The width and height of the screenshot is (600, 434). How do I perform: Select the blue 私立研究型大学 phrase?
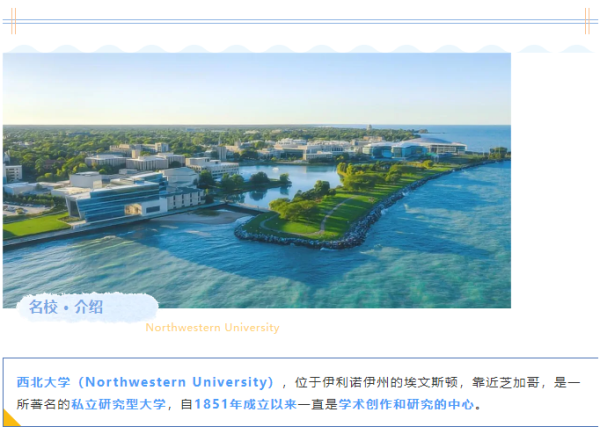point(119,404)
